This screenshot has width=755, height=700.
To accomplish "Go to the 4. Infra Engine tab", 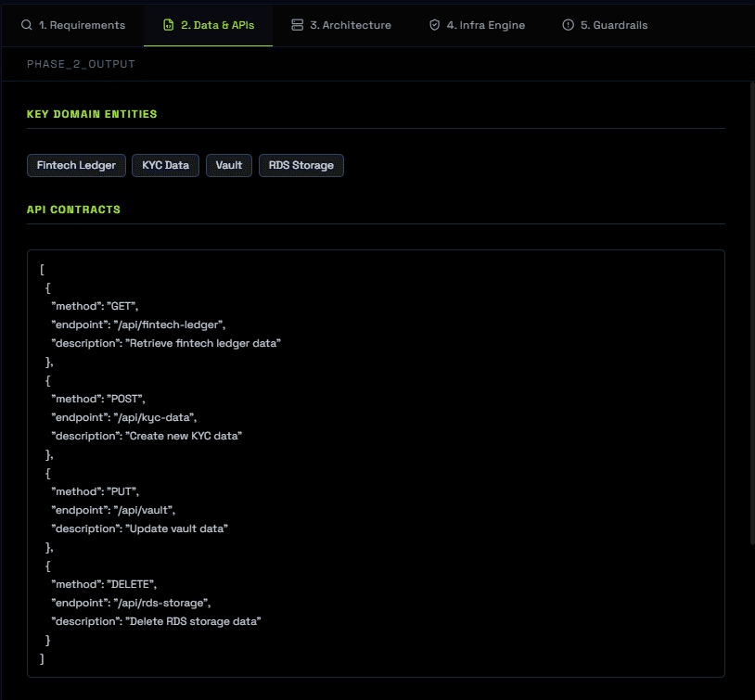I will tap(485, 25).
